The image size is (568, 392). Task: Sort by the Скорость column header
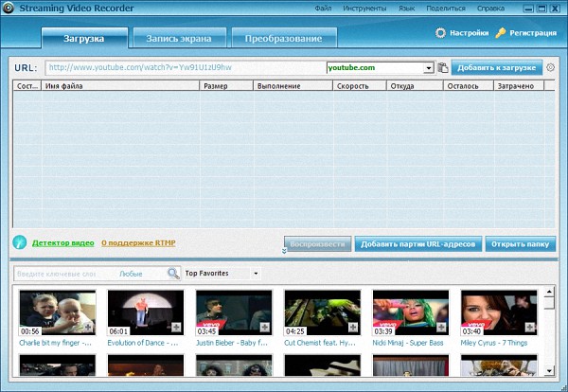[360, 86]
